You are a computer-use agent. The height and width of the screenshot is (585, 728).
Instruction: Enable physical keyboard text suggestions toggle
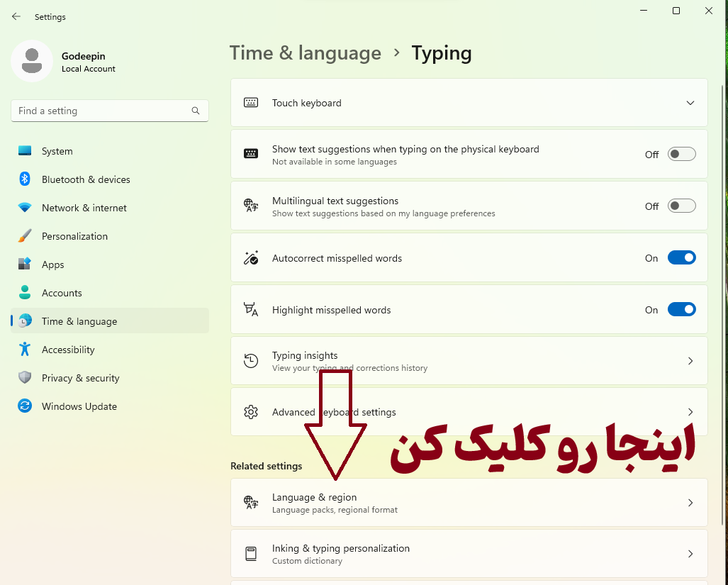point(682,154)
